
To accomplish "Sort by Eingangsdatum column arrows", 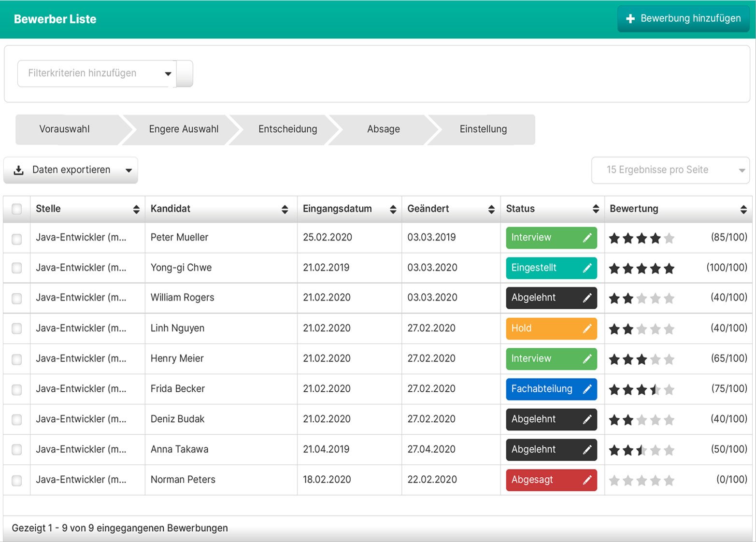I will [393, 209].
